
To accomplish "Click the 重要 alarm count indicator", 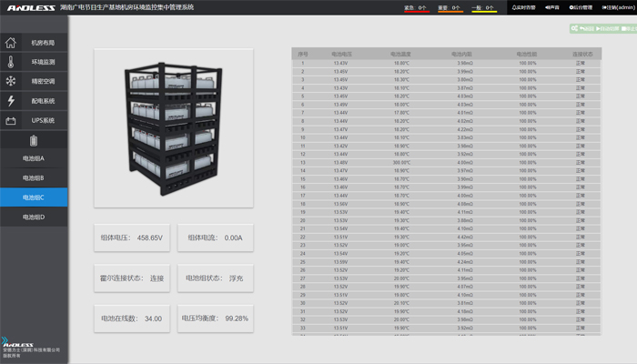I will [x=450, y=6].
